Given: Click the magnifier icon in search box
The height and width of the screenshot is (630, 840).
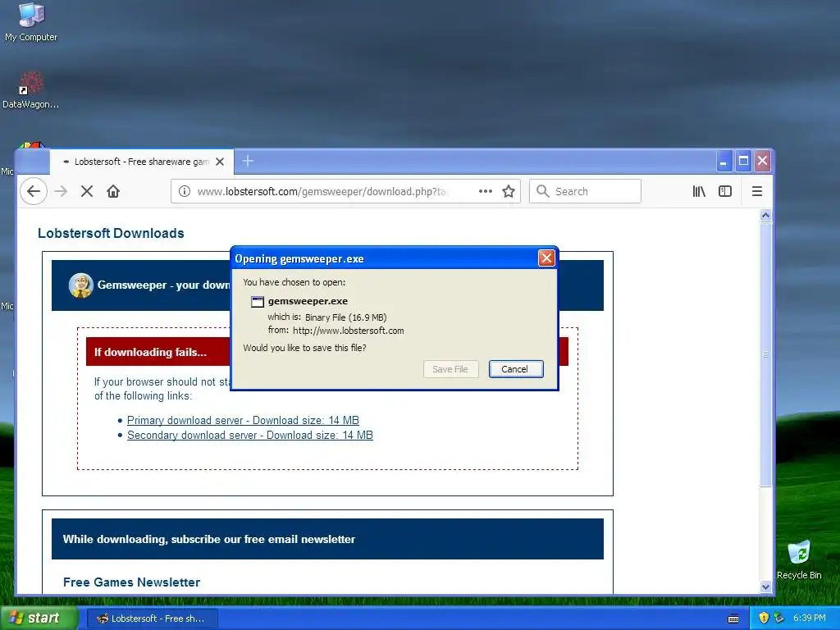Looking at the screenshot, I should [x=543, y=191].
